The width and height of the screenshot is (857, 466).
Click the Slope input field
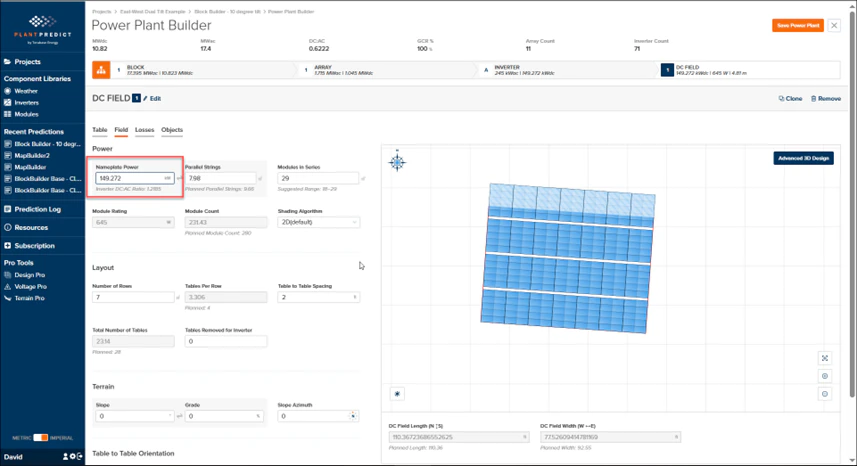pyautogui.click(x=134, y=416)
